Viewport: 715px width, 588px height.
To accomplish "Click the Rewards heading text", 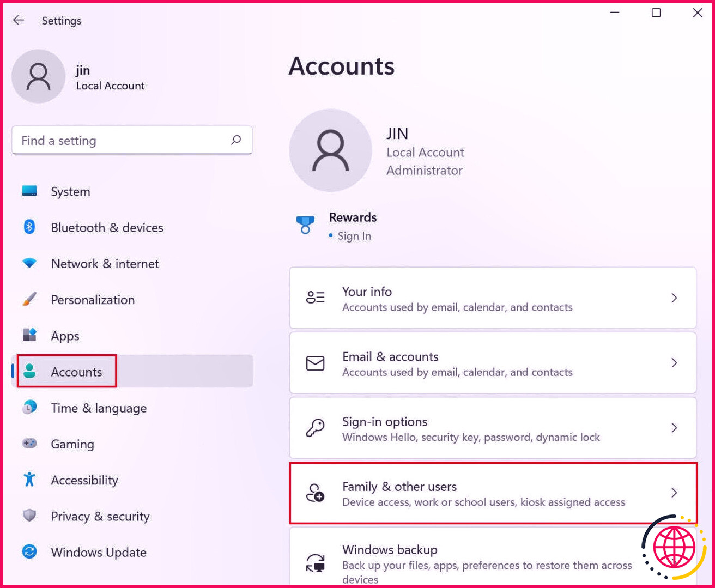I will 353,217.
